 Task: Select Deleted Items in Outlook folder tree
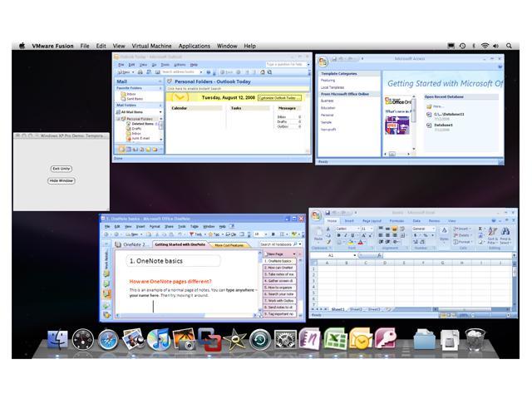tap(142, 124)
